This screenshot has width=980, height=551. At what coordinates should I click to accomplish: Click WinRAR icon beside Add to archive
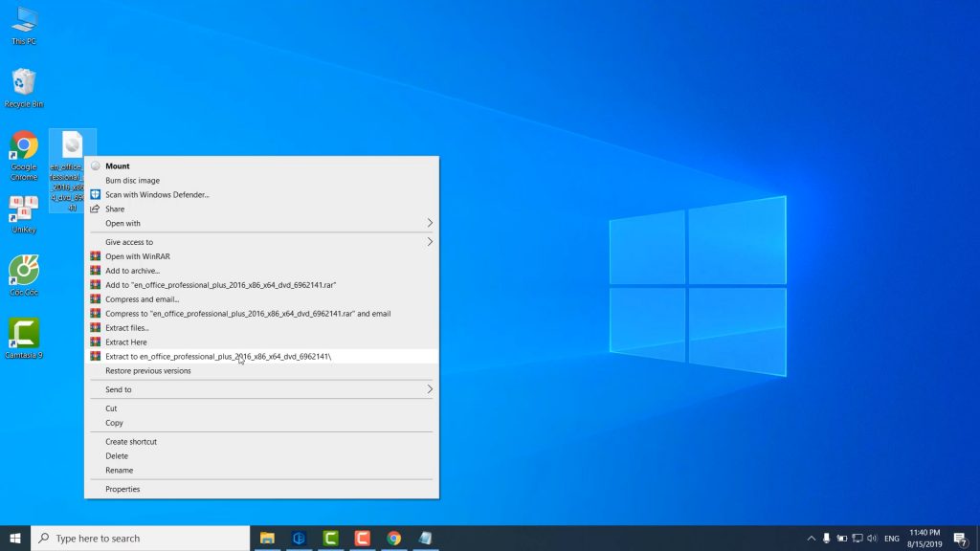point(95,271)
